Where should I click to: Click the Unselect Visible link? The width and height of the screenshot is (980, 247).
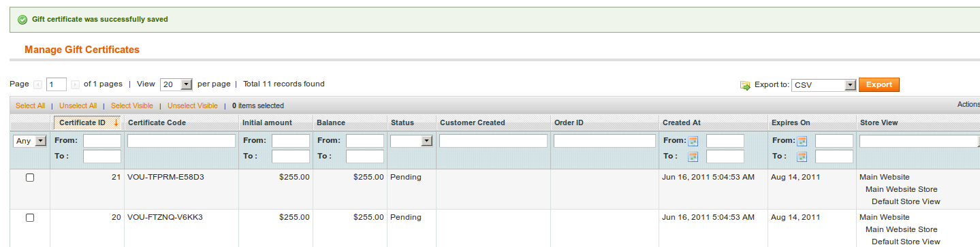tap(193, 106)
